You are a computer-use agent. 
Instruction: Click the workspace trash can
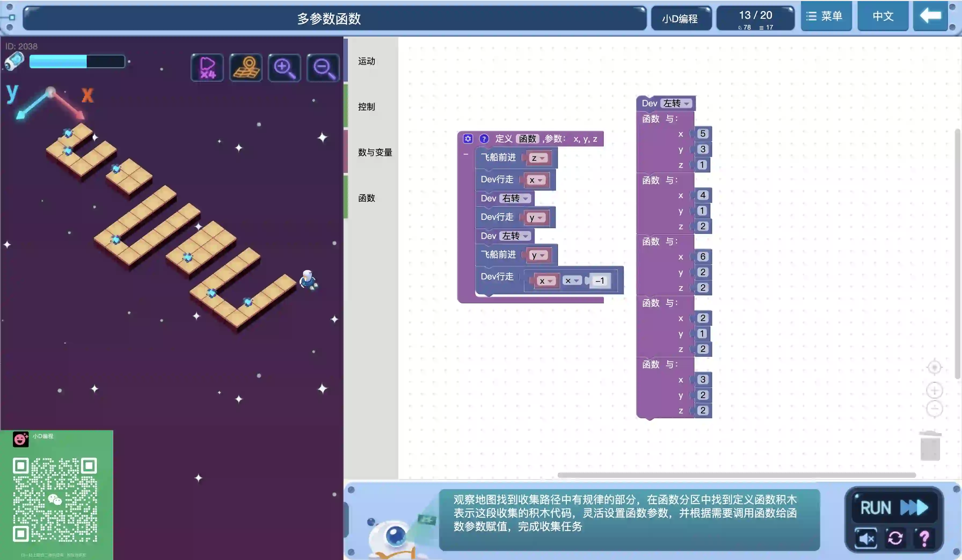[930, 446]
